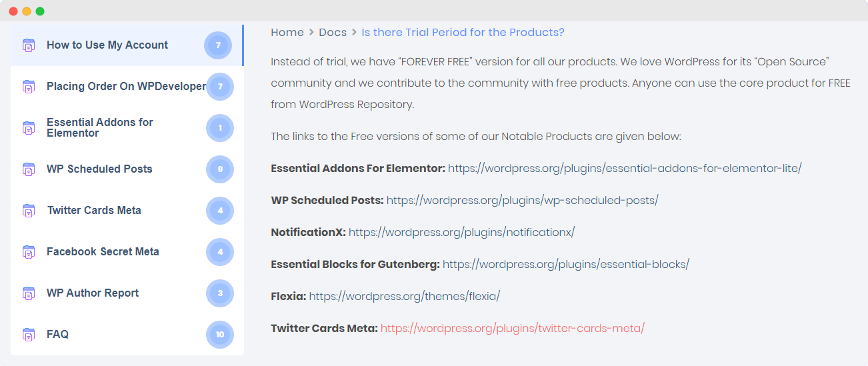Go to Home in the breadcrumb

click(287, 33)
